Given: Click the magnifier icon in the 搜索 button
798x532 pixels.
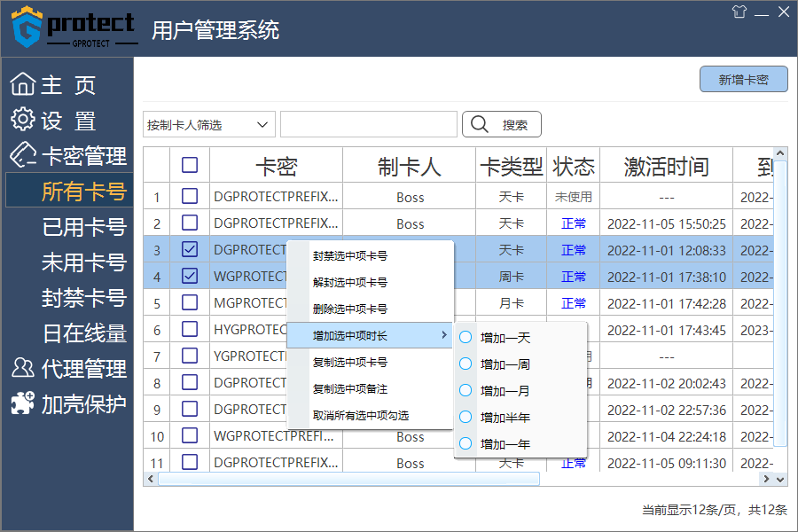Looking at the screenshot, I should pyautogui.click(x=480, y=124).
